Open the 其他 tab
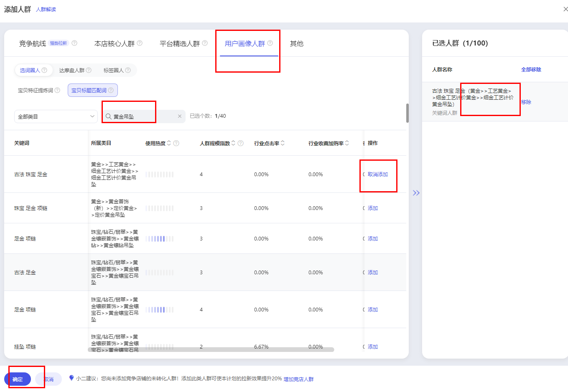Viewport: 568px width, 392px height. coord(297,43)
